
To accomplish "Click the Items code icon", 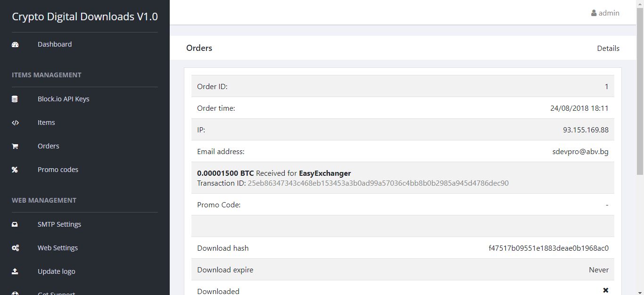I will click(15, 123).
